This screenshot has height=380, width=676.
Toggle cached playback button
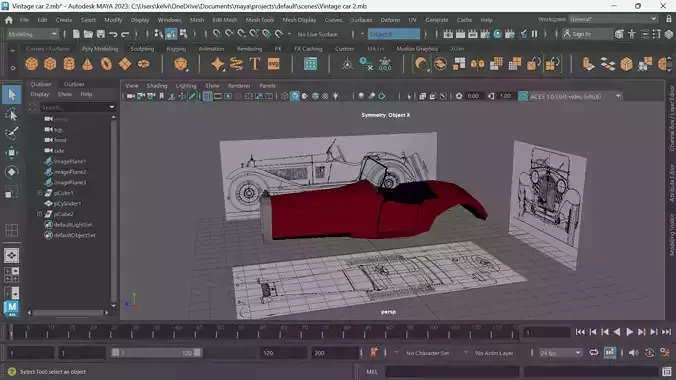tap(610, 353)
